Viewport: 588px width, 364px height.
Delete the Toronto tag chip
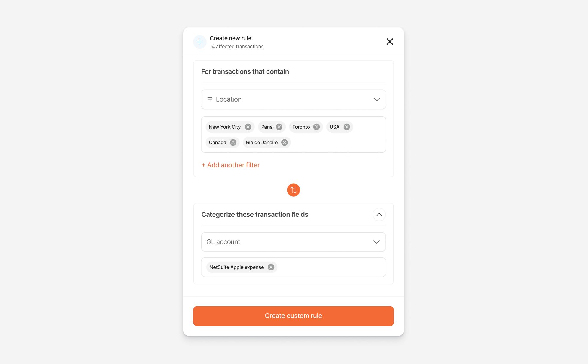[316, 127]
